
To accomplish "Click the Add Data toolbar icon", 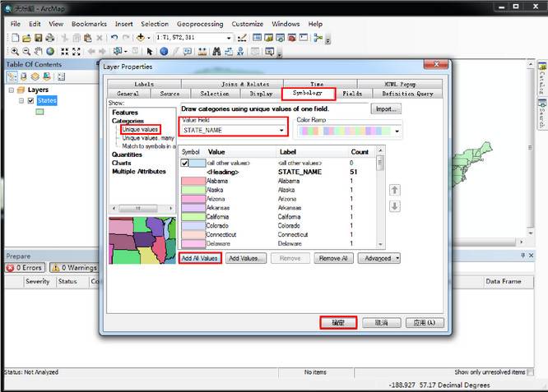I will [x=140, y=37].
